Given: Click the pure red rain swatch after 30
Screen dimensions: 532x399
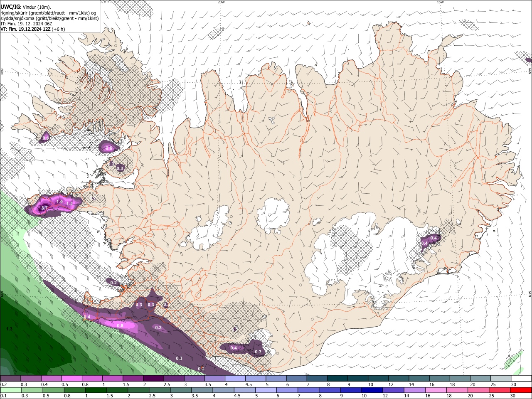Looking at the screenshot, I should 520,390.
